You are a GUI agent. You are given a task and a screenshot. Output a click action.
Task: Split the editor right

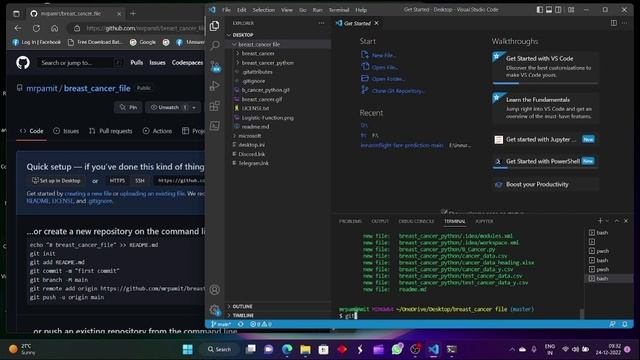(613, 23)
